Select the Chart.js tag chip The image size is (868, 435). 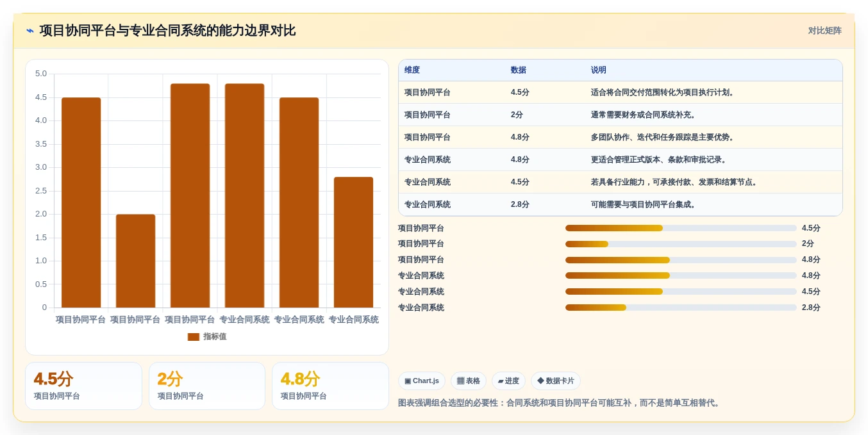pos(422,381)
